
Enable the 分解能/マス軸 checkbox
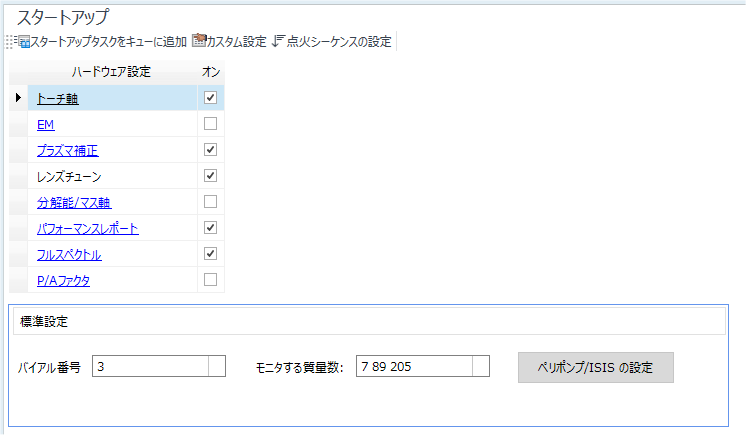[x=210, y=202]
